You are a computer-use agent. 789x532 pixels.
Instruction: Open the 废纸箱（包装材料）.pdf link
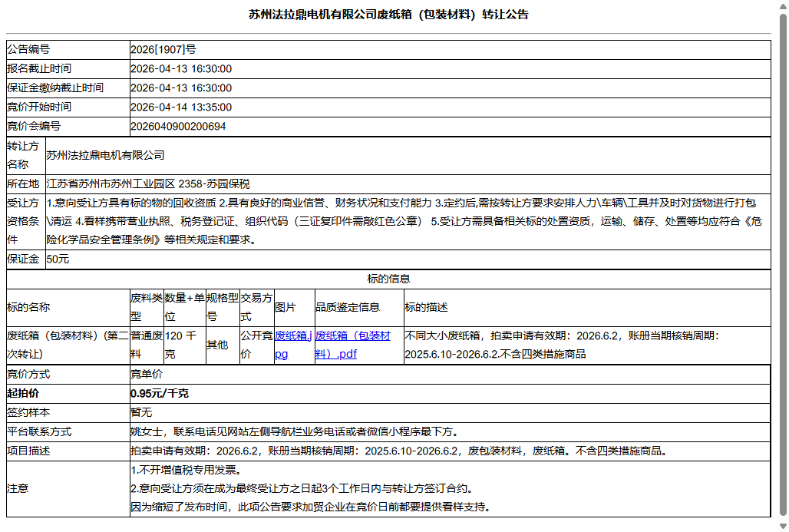click(x=353, y=345)
